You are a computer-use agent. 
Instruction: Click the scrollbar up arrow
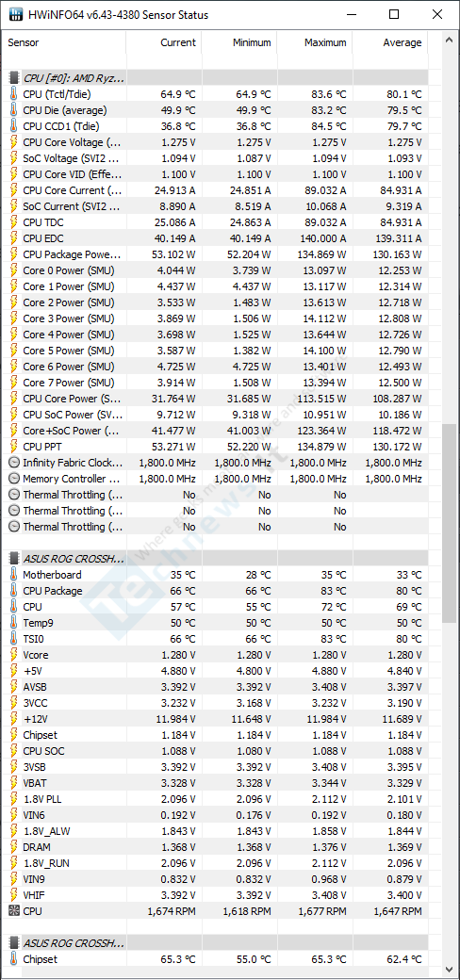pyautogui.click(x=449, y=40)
